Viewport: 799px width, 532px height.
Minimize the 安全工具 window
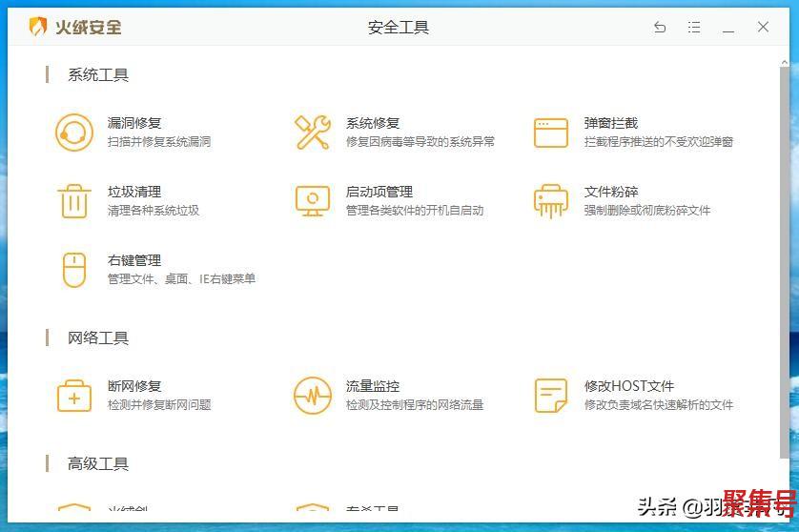point(728,28)
